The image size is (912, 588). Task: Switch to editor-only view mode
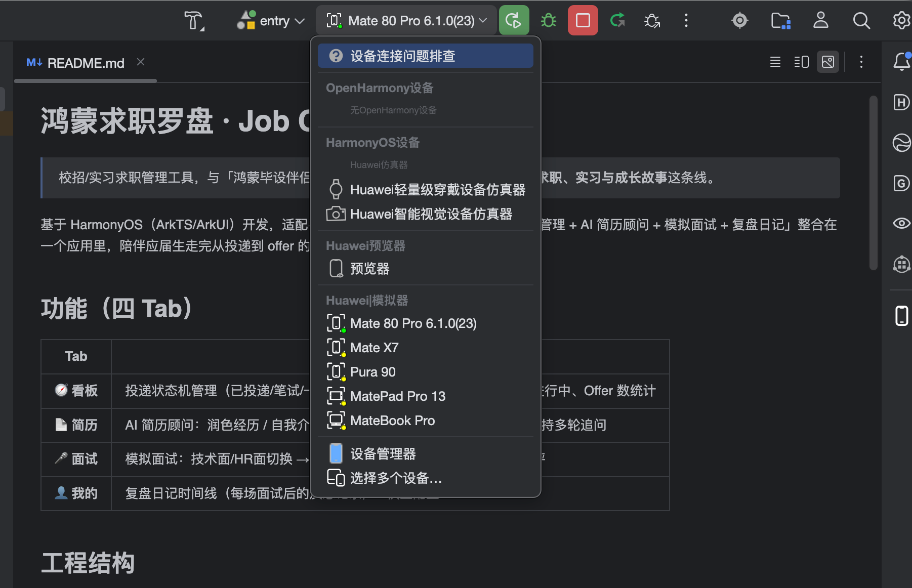pos(775,62)
